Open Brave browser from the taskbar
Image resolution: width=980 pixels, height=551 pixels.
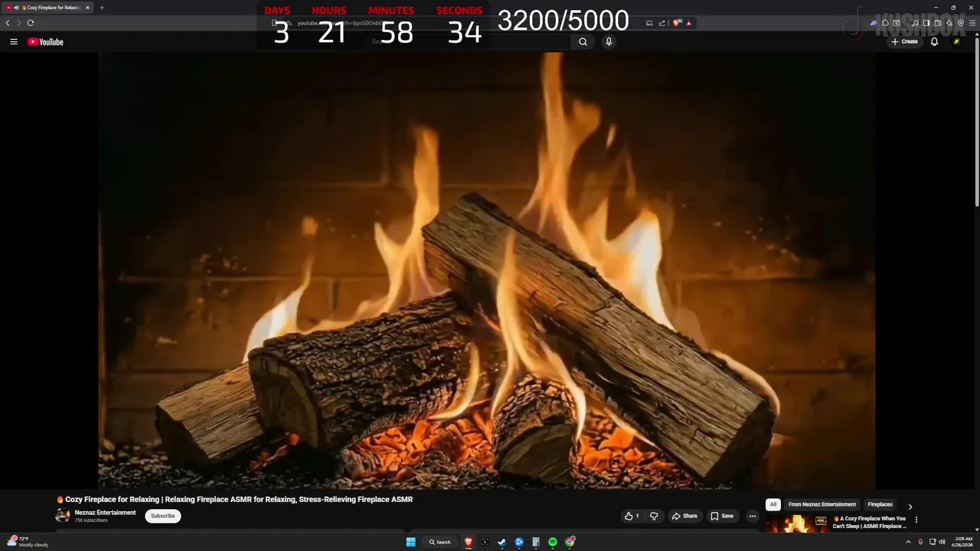tap(469, 542)
